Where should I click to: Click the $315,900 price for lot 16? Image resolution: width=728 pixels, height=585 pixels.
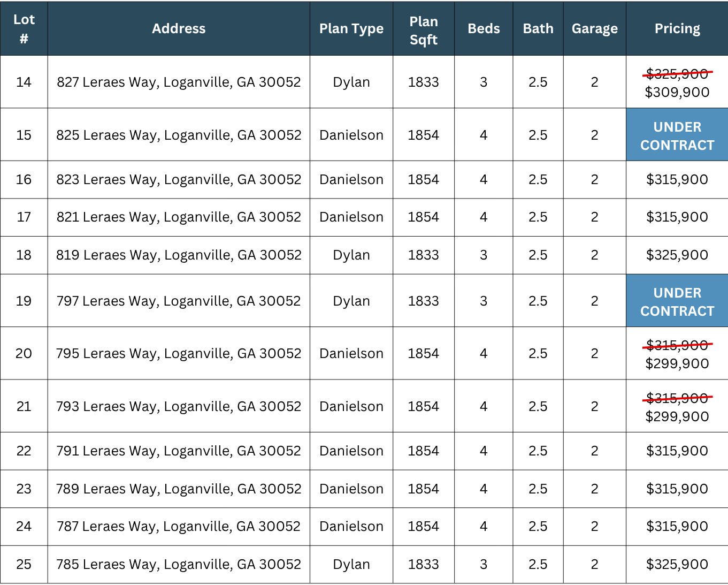[677, 179]
